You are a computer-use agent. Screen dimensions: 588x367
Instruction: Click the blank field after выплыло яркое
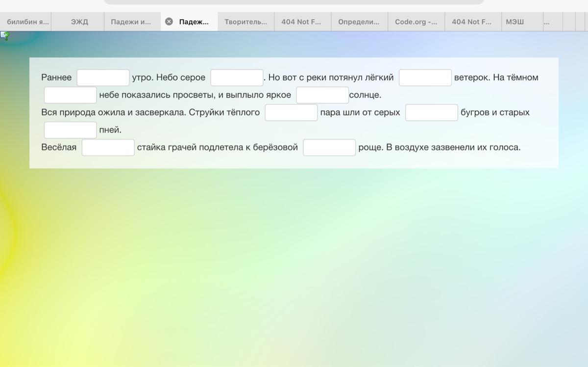click(322, 95)
